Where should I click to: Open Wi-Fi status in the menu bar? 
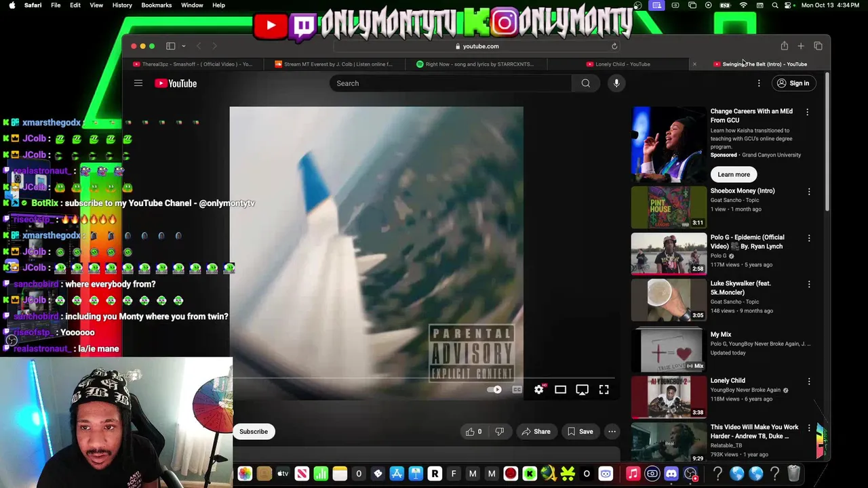click(x=743, y=5)
